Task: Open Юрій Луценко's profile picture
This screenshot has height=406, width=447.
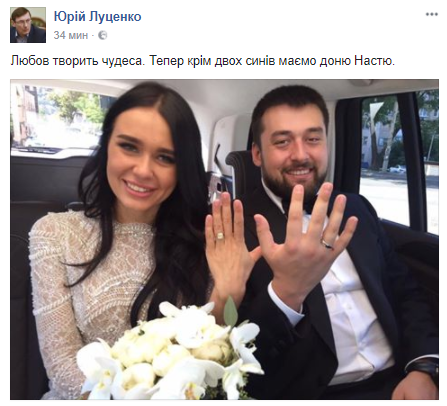Action: (28, 25)
